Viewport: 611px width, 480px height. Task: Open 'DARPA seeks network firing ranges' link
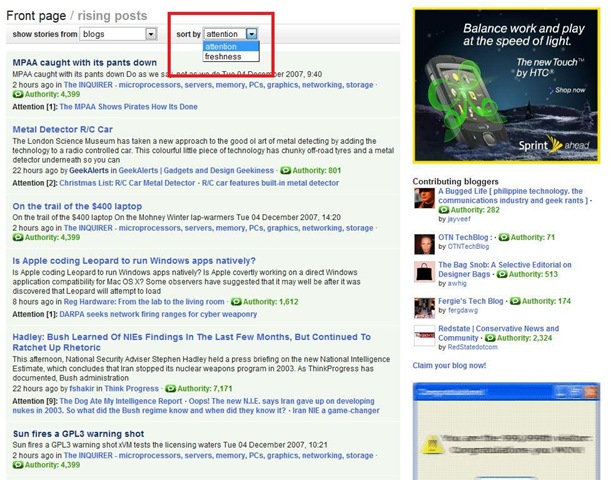158,314
